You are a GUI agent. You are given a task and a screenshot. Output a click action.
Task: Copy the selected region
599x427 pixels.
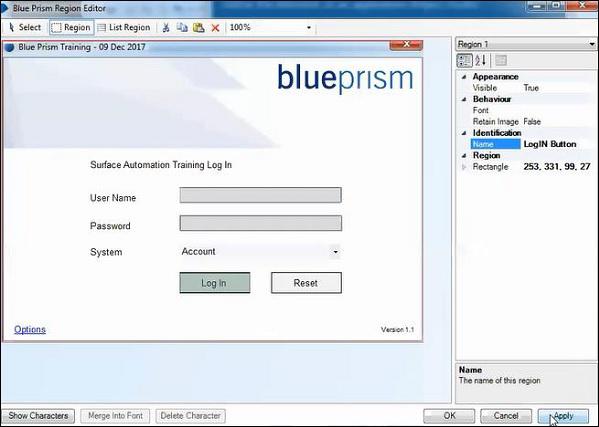[182, 27]
